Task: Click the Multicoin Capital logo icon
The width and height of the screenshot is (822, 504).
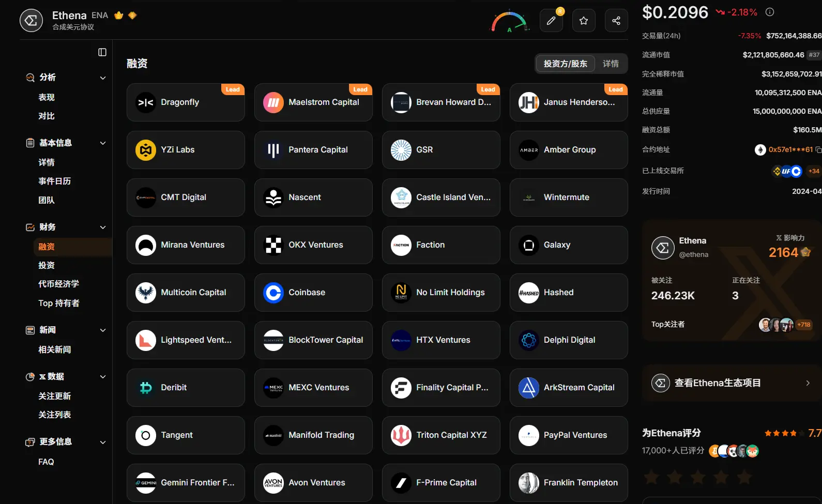Action: tap(146, 293)
